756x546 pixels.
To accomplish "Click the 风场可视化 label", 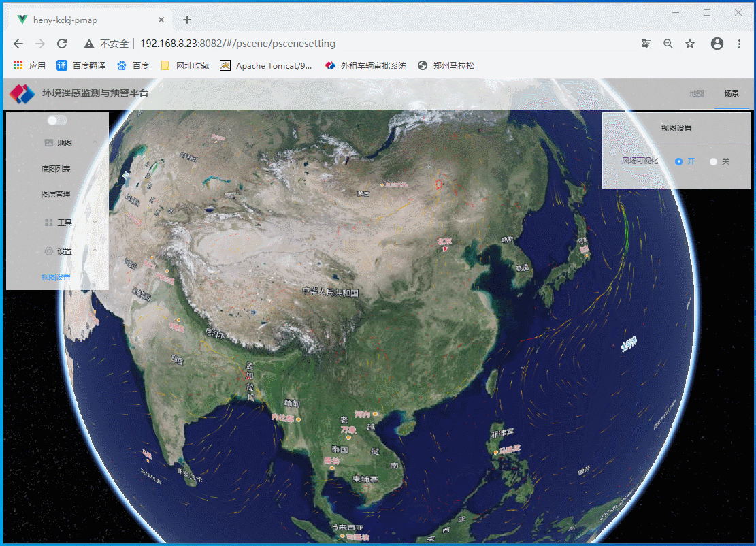I will tap(640, 161).
